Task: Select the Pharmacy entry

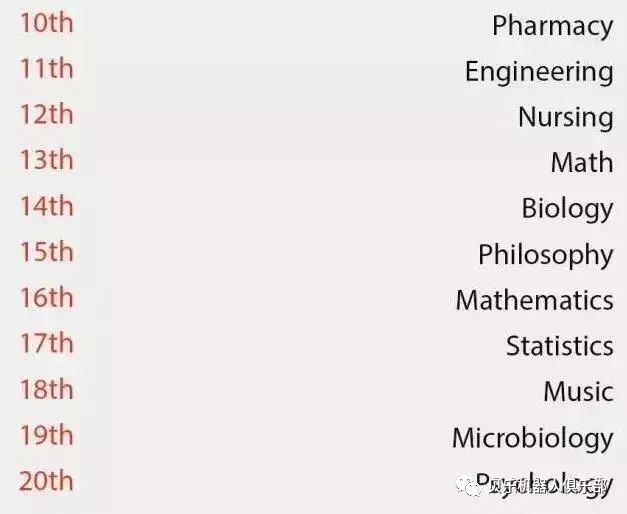Action: point(552,26)
